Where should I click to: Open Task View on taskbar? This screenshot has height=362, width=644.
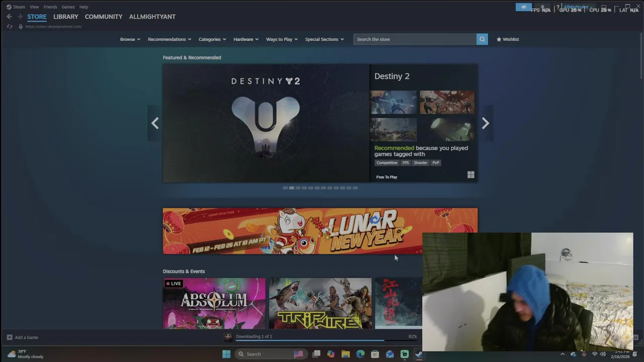click(316, 354)
